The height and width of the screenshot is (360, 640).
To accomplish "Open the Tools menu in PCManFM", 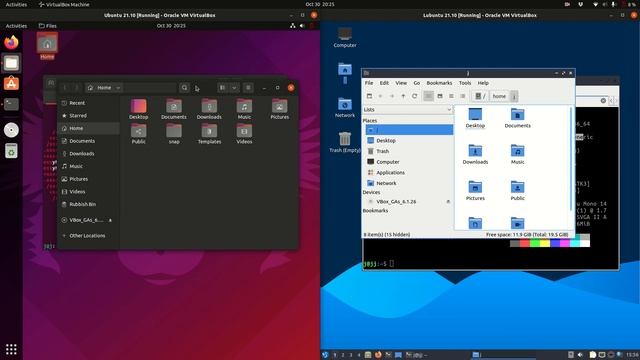I will pyautogui.click(x=465, y=83).
